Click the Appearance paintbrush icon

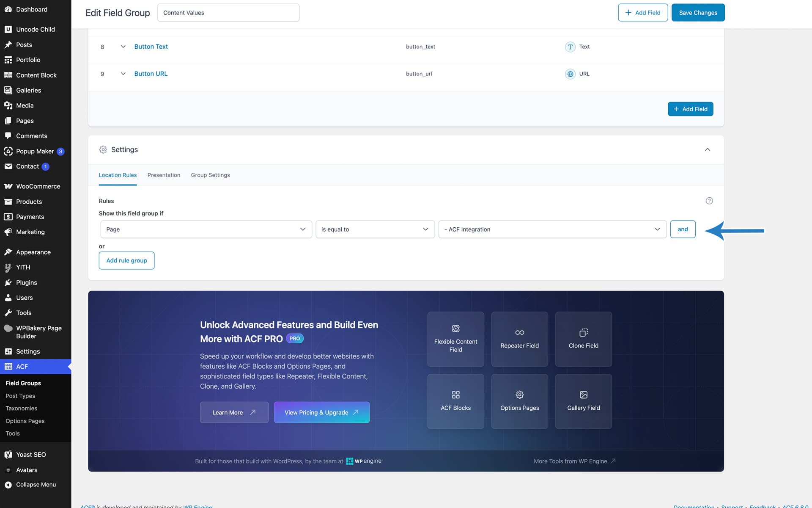click(x=8, y=252)
